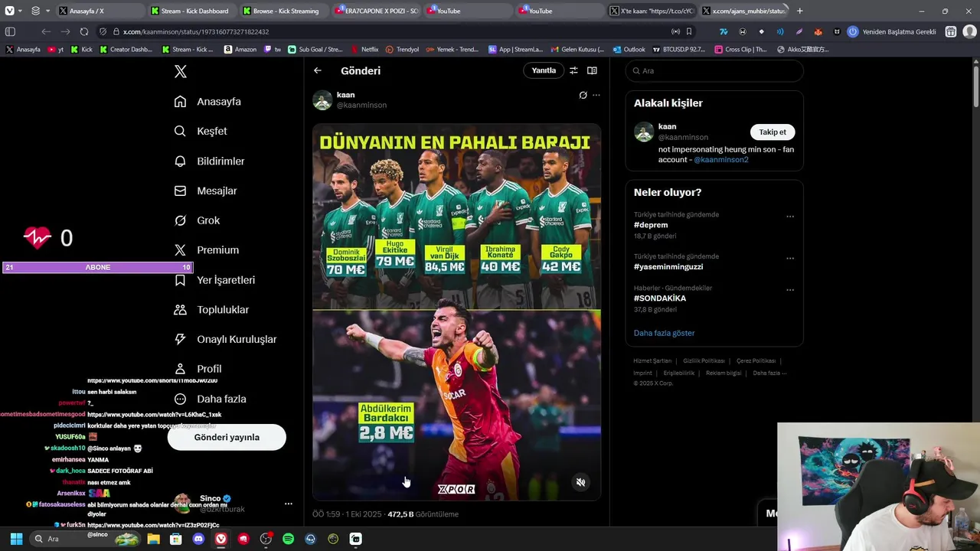Click page scrollbar on right edge
This screenshot has width=980, height=551.
(975, 88)
